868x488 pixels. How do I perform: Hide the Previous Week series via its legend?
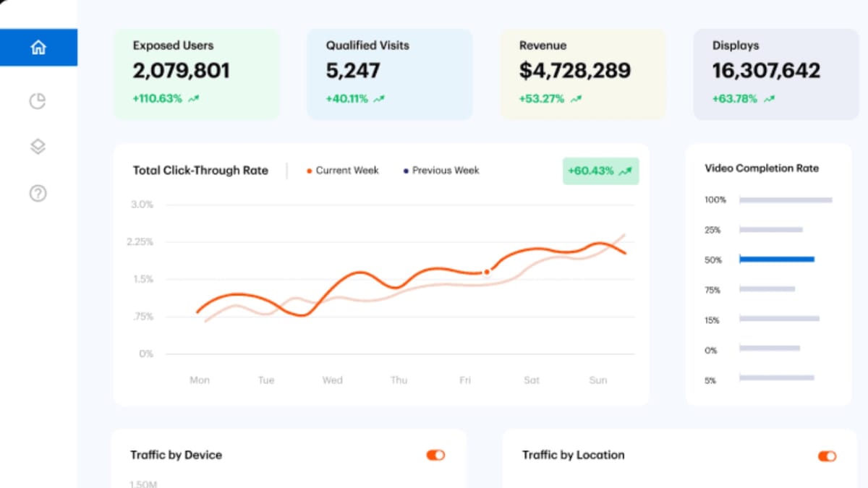point(406,171)
